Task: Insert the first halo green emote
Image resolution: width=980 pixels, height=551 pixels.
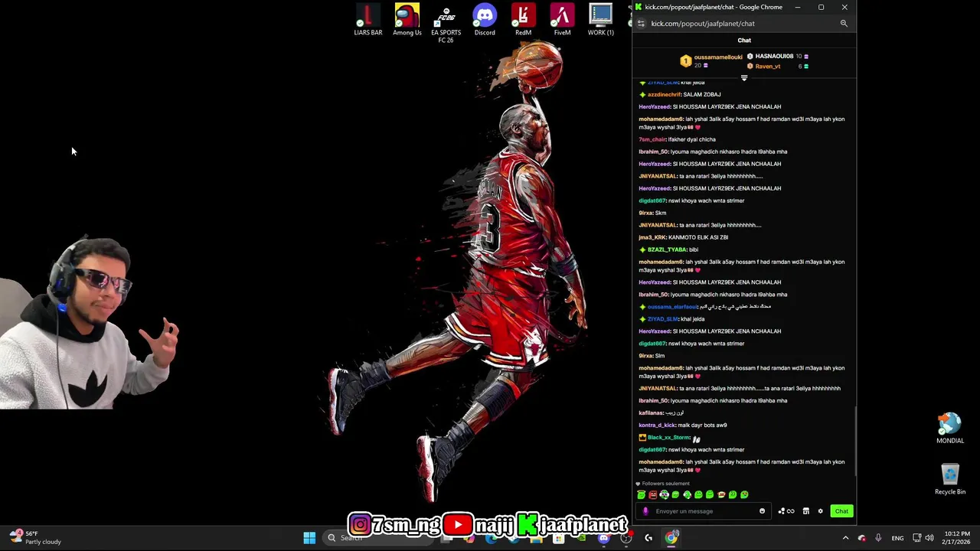Action: [641, 495]
